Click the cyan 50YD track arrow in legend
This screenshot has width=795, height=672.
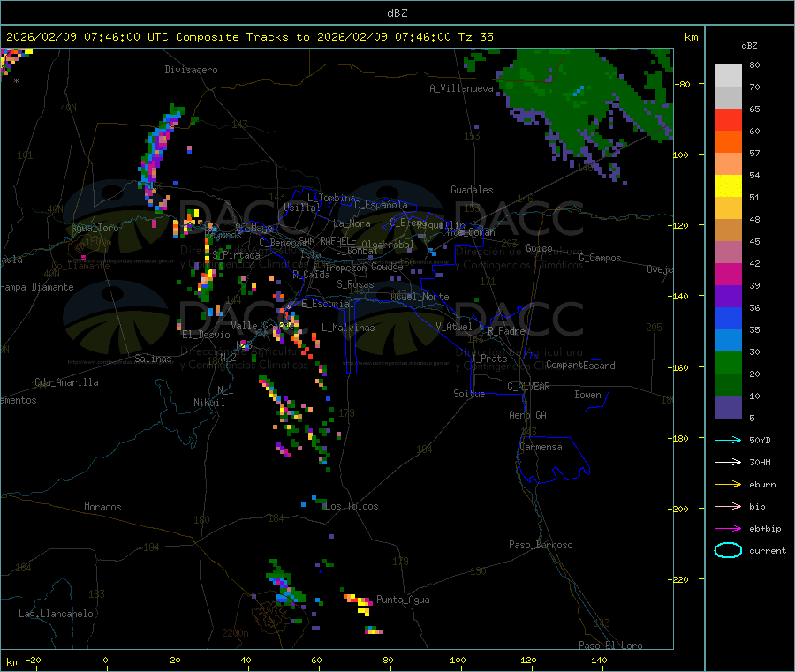point(728,440)
